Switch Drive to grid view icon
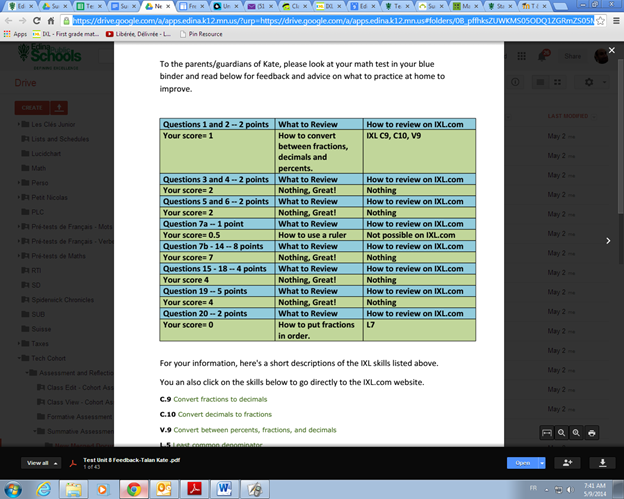 point(558,82)
